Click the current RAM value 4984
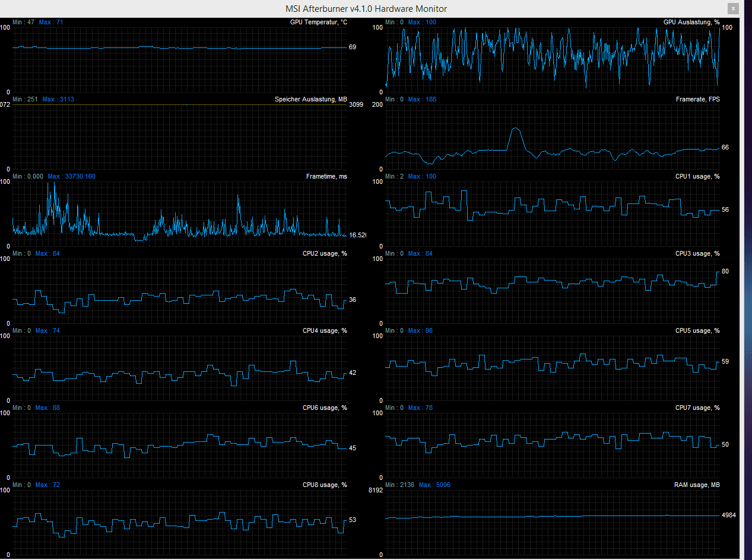 click(x=729, y=515)
